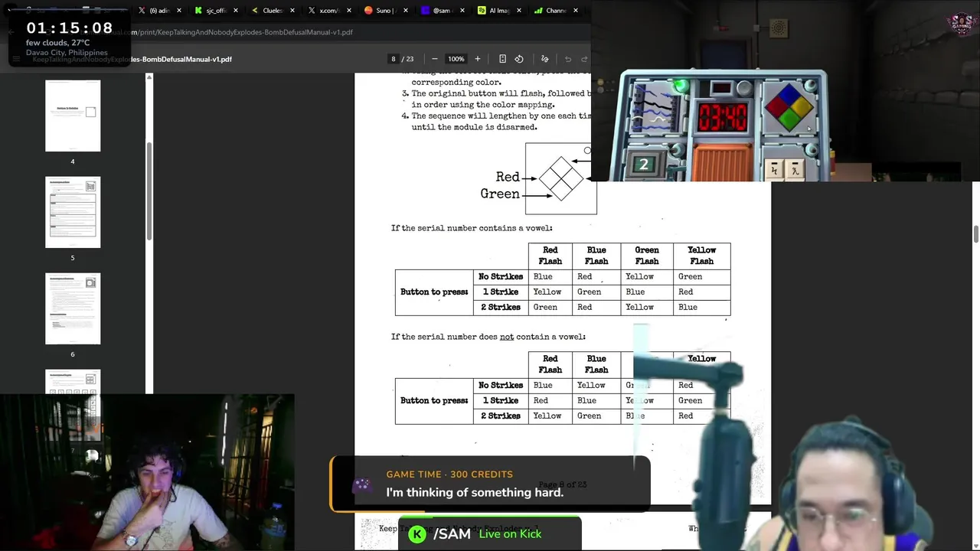Click the fit to page icon

click(x=502, y=59)
